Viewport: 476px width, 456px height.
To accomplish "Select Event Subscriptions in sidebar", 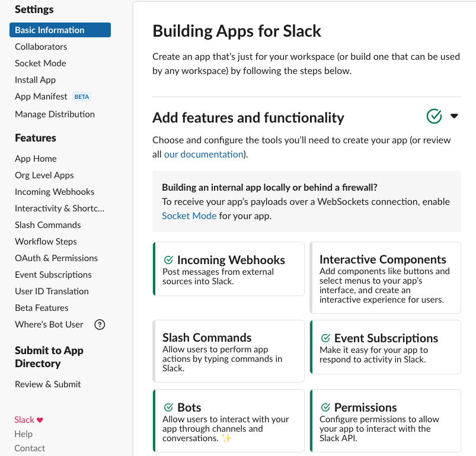I will [x=53, y=275].
